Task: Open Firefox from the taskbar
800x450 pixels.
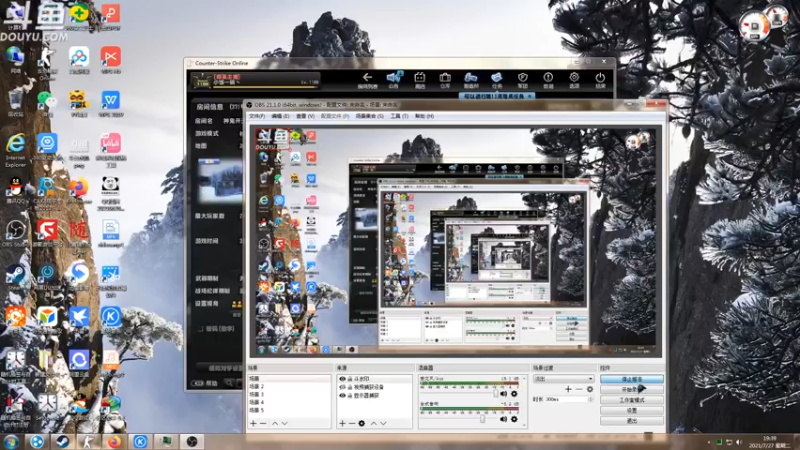Action: (114, 441)
